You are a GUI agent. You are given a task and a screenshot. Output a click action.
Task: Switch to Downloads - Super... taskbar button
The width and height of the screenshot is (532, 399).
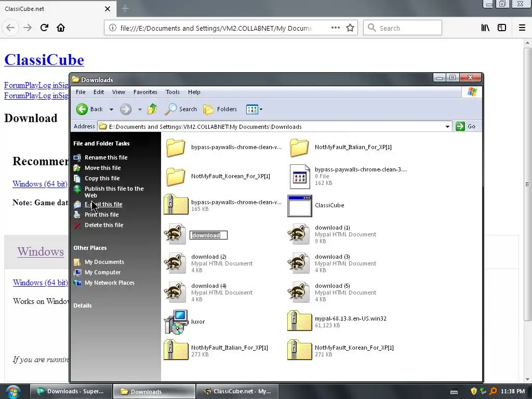coord(71,392)
